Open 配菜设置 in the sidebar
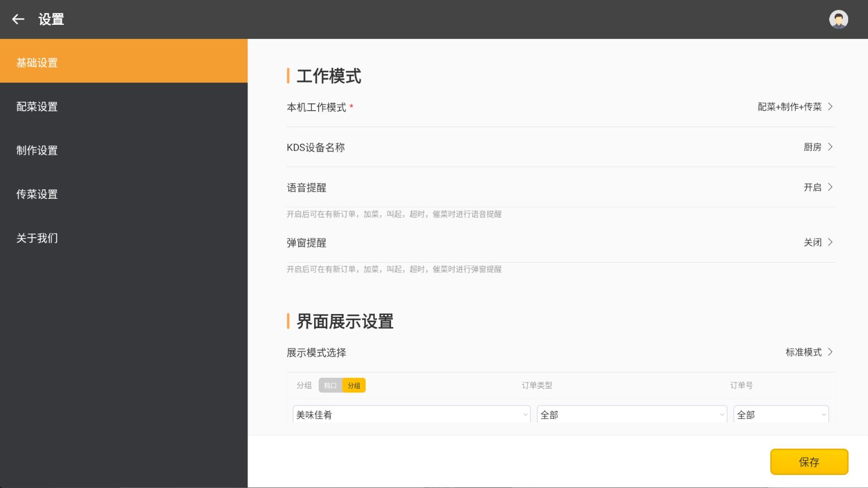Image resolution: width=868 pixels, height=488 pixels. tap(124, 106)
